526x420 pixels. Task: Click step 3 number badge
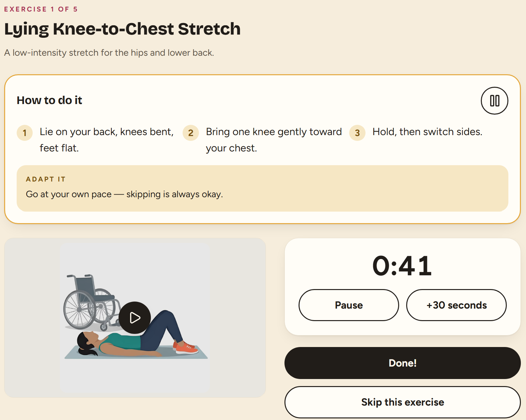357,133
